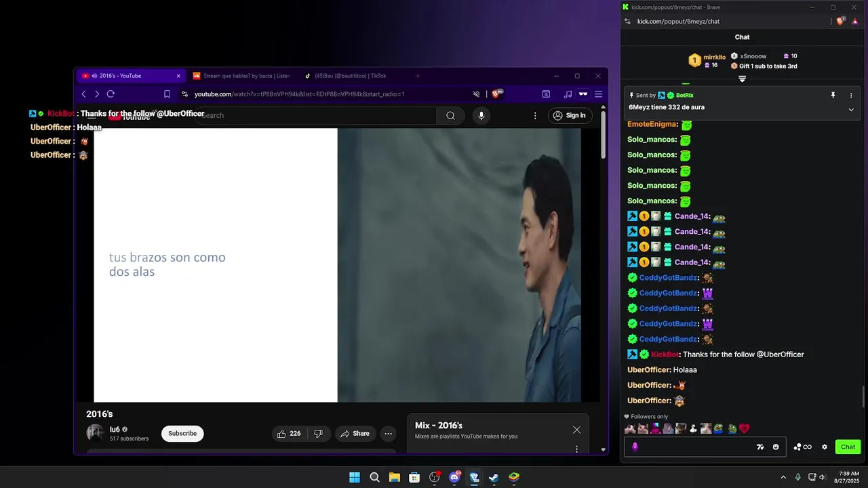Click the lu6 channel name
This screenshot has height=488, width=868.
point(115,430)
